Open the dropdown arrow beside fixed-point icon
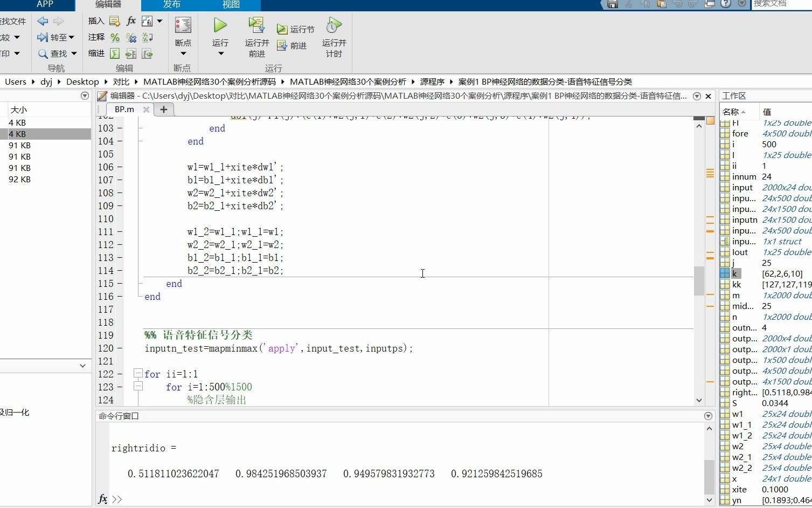Screen dimensions: 812x508 [160, 21]
